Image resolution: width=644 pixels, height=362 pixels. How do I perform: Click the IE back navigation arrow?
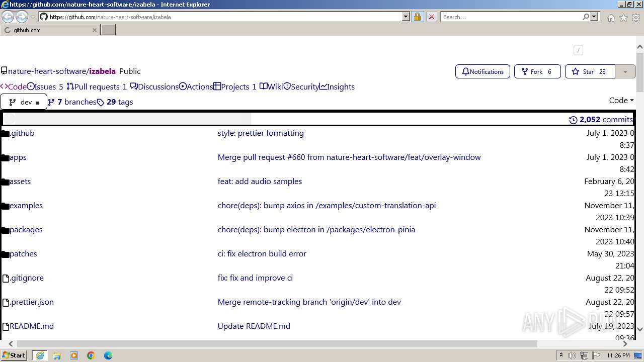tap(8, 17)
